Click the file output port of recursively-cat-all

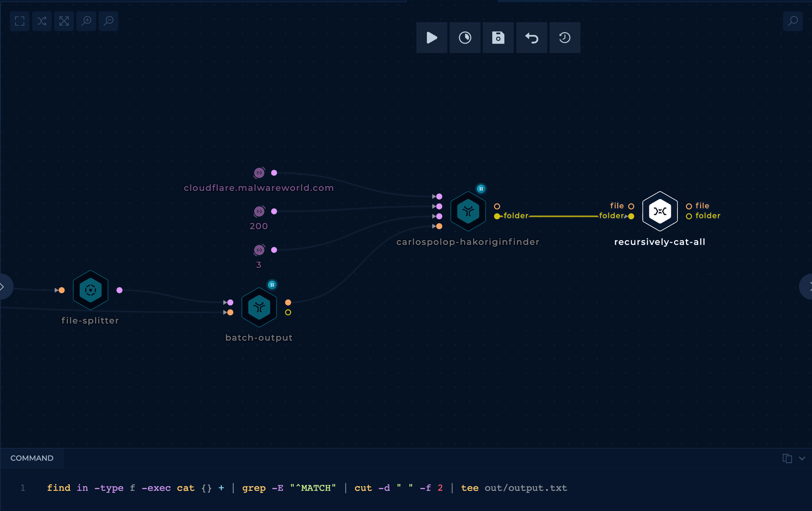click(689, 206)
